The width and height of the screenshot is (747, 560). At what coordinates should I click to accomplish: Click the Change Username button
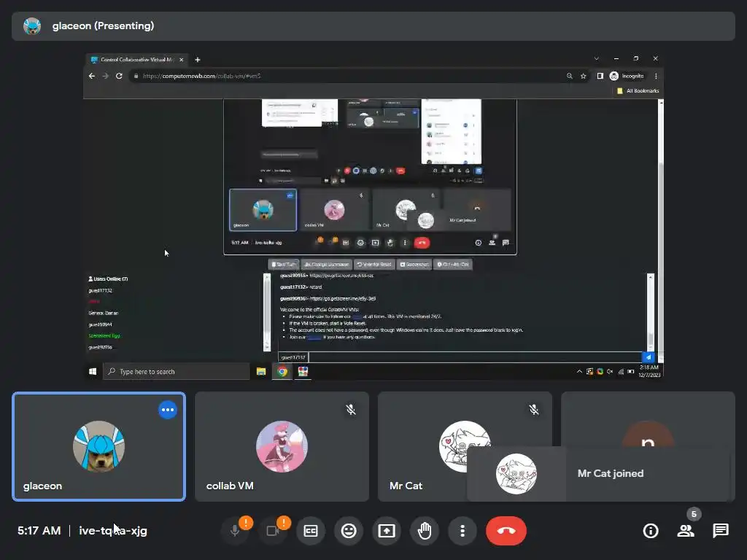(x=327, y=264)
